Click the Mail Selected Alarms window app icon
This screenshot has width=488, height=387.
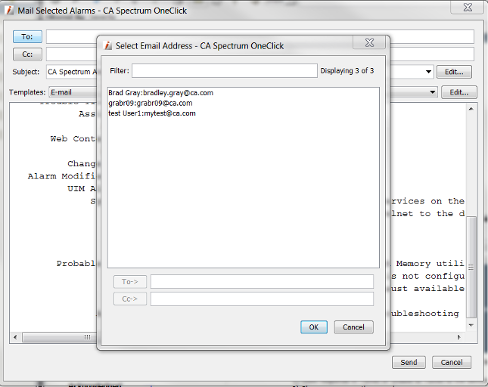point(10,10)
